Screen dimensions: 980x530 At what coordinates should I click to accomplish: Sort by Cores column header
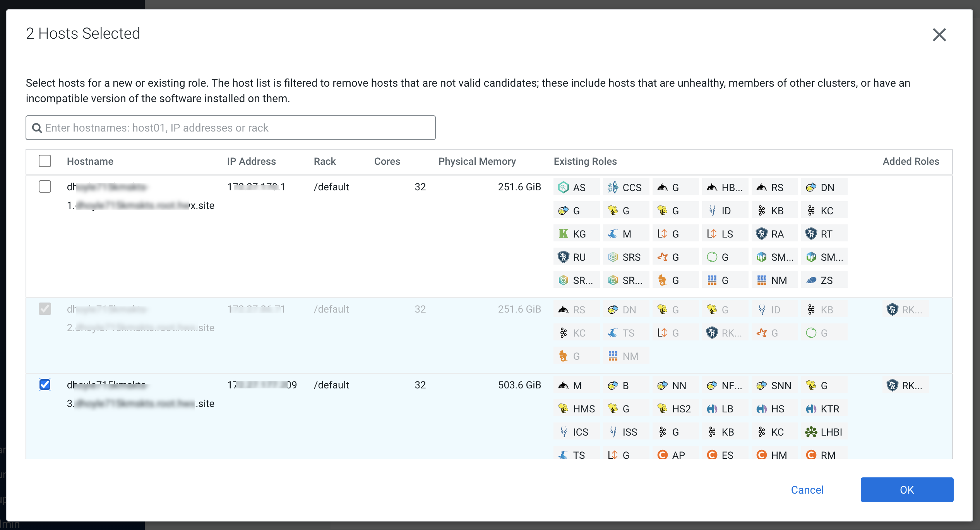click(387, 161)
